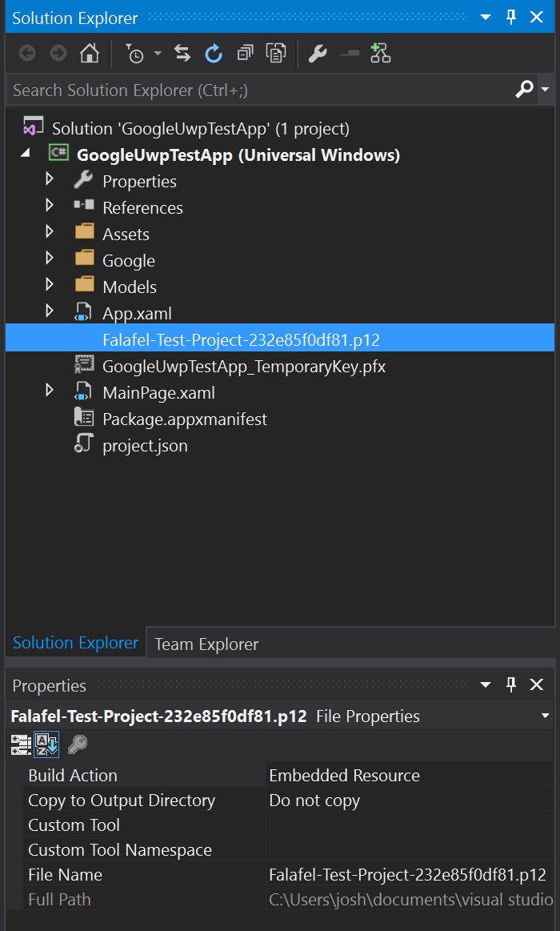This screenshot has height=931, width=560.
Task: Expand the Google folder
Action: click(x=50, y=259)
